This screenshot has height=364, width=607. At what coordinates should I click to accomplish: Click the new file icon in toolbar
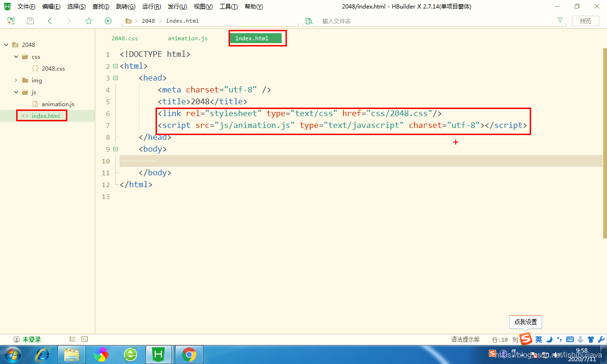pyautogui.click(x=11, y=21)
